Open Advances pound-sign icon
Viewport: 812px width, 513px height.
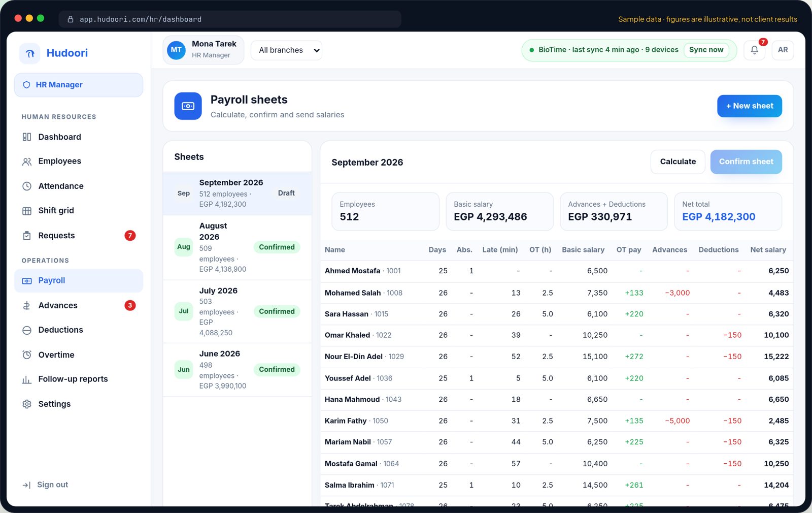pyautogui.click(x=27, y=306)
